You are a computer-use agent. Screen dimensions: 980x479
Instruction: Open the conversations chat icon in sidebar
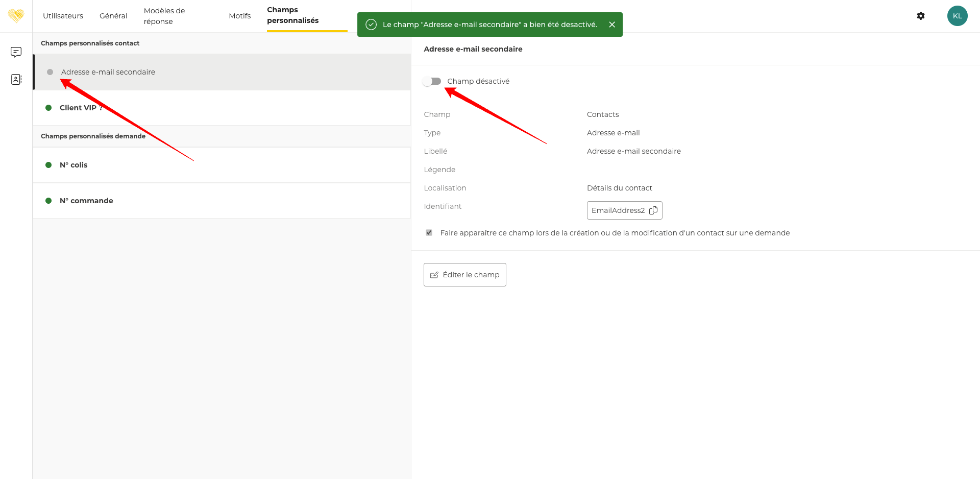coord(16,52)
